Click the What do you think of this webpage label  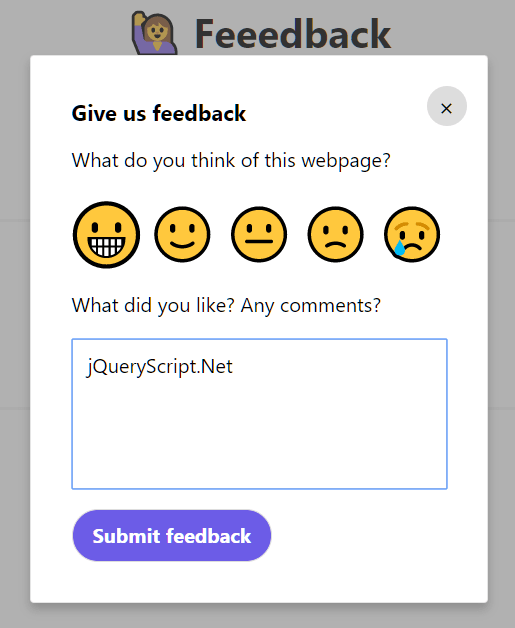231,161
